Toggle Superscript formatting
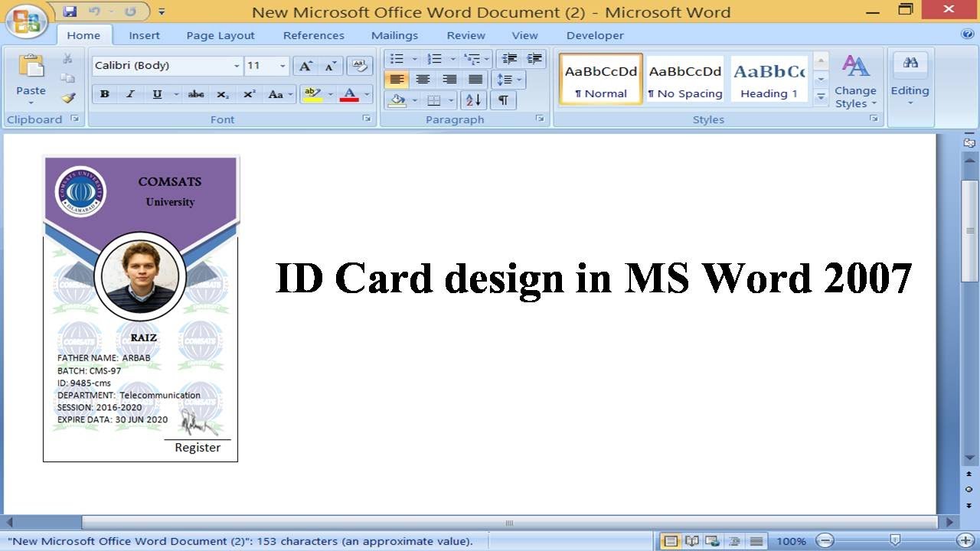 249,94
